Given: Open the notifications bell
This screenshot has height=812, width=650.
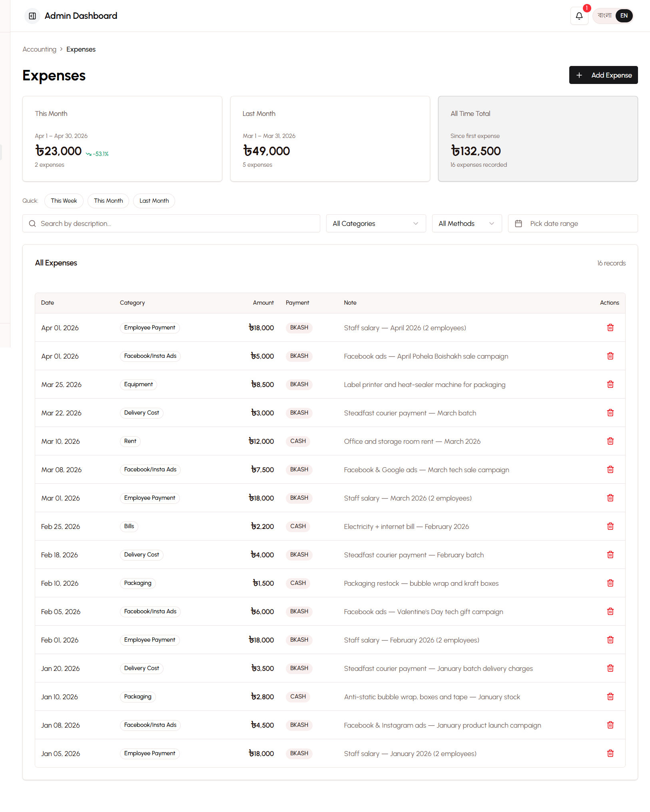Looking at the screenshot, I should point(579,16).
